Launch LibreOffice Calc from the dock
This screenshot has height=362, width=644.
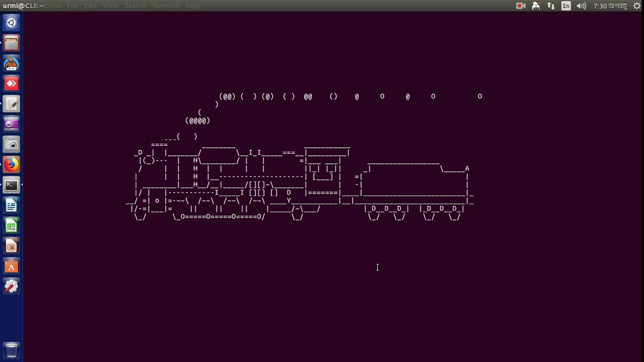click(11, 226)
